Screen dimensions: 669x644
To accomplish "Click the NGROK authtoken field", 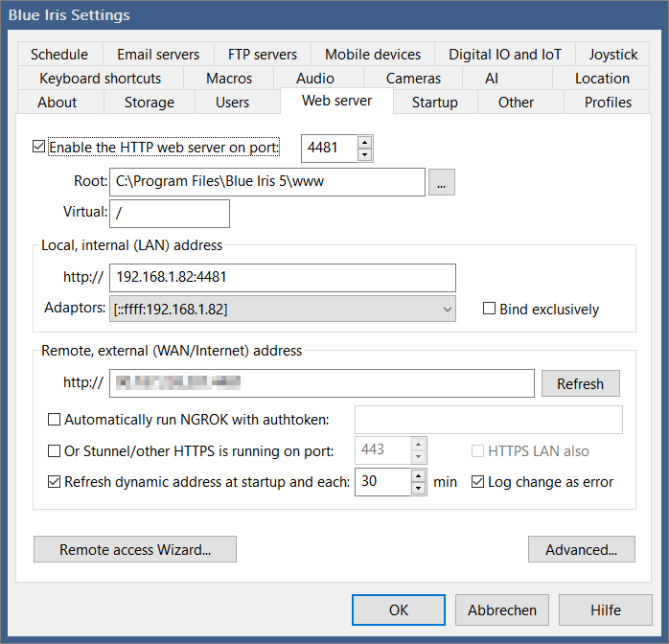I will click(x=489, y=420).
